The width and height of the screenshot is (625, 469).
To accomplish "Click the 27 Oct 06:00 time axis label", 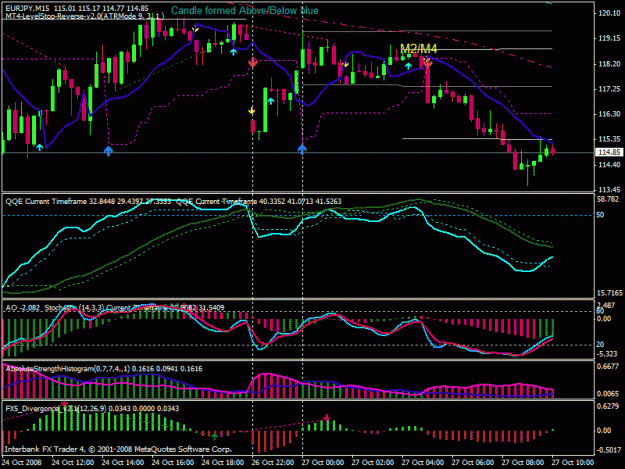I will tap(473, 462).
